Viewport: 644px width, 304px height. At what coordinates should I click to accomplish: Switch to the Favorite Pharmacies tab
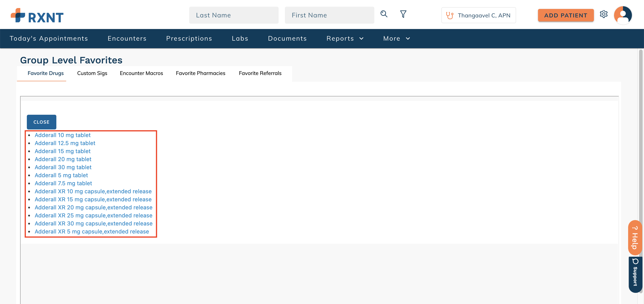point(200,73)
